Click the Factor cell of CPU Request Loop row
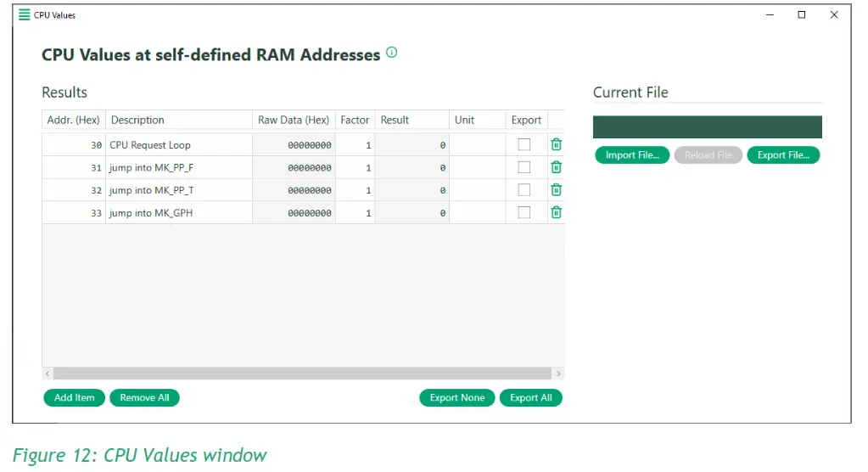Screen dimensions: 868x472 pyautogui.click(x=355, y=144)
